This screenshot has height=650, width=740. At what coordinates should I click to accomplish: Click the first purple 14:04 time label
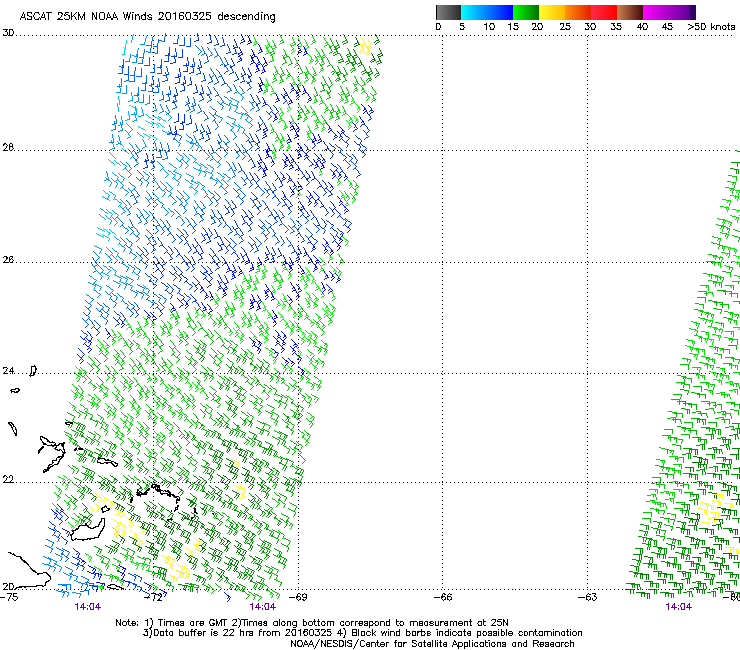88,607
